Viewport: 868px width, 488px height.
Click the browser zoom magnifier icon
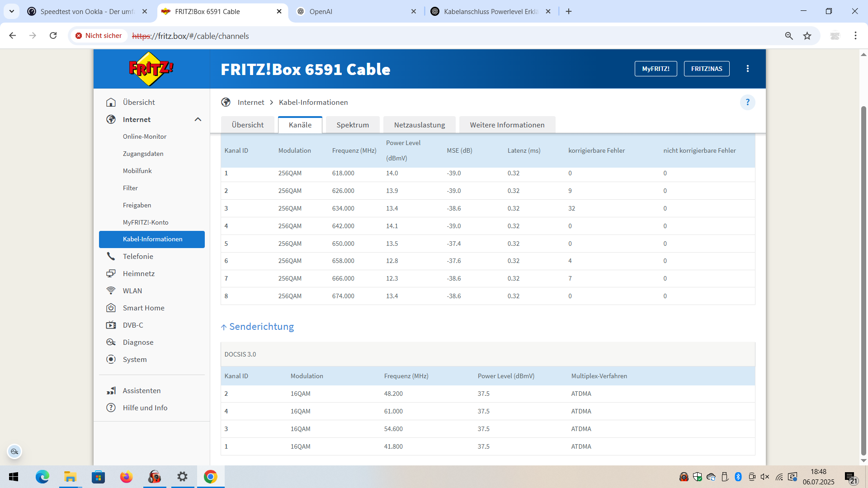coord(788,36)
